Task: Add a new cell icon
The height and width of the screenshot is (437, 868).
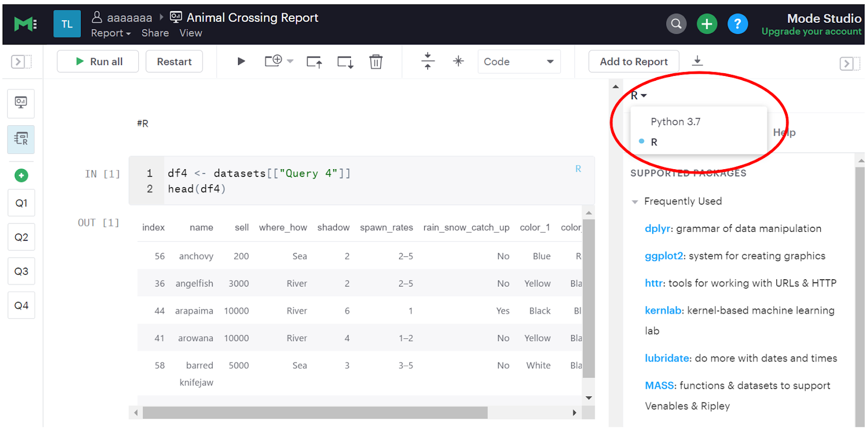Action: (273, 61)
